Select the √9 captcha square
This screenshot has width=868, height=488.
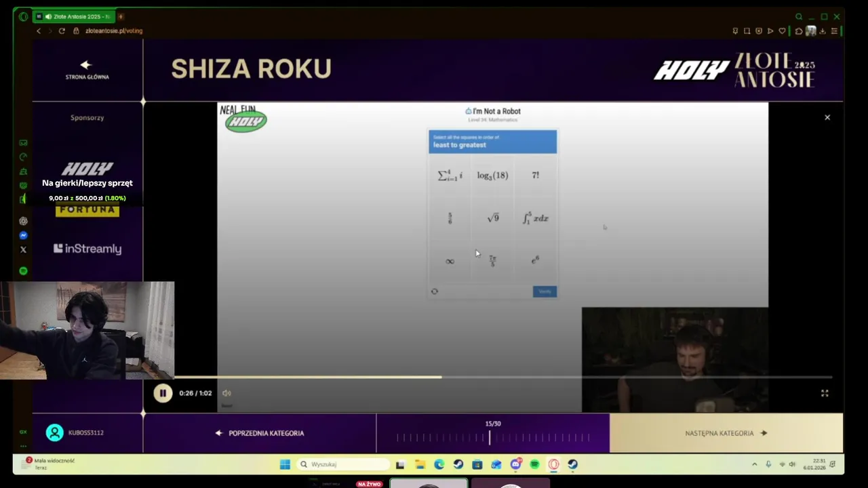coord(492,218)
